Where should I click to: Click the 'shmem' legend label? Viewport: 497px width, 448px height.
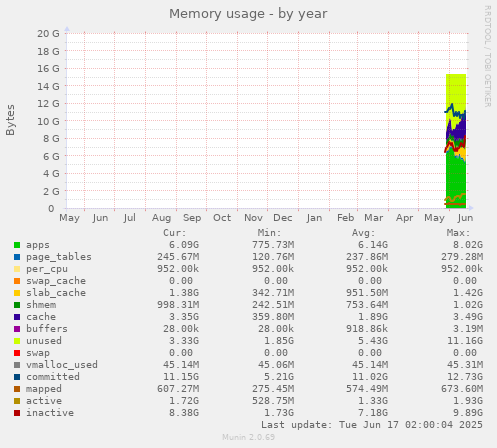coord(41,305)
